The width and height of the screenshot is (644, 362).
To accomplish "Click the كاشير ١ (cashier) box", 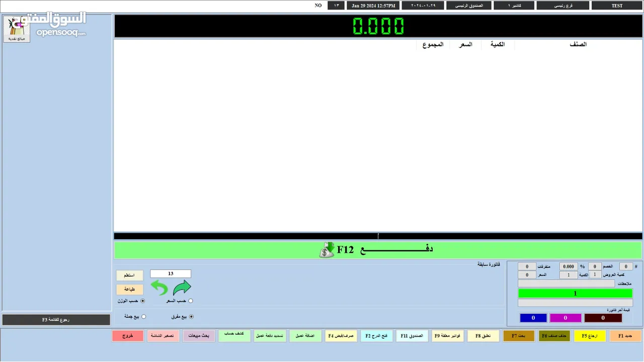I will pos(514,6).
